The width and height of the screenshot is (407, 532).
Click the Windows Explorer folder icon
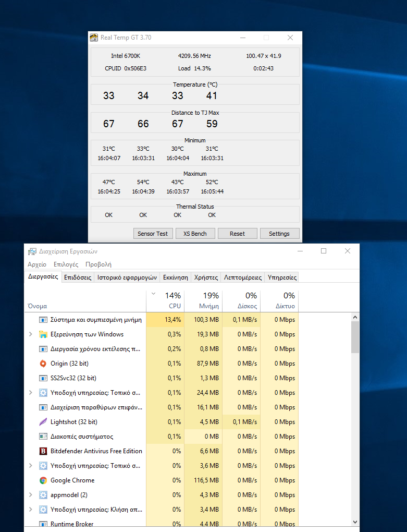click(43, 334)
